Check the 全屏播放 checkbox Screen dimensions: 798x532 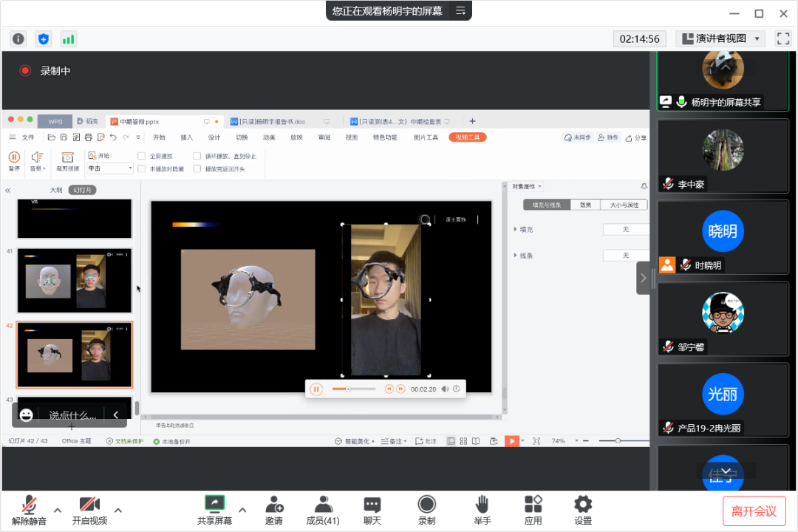(141, 156)
